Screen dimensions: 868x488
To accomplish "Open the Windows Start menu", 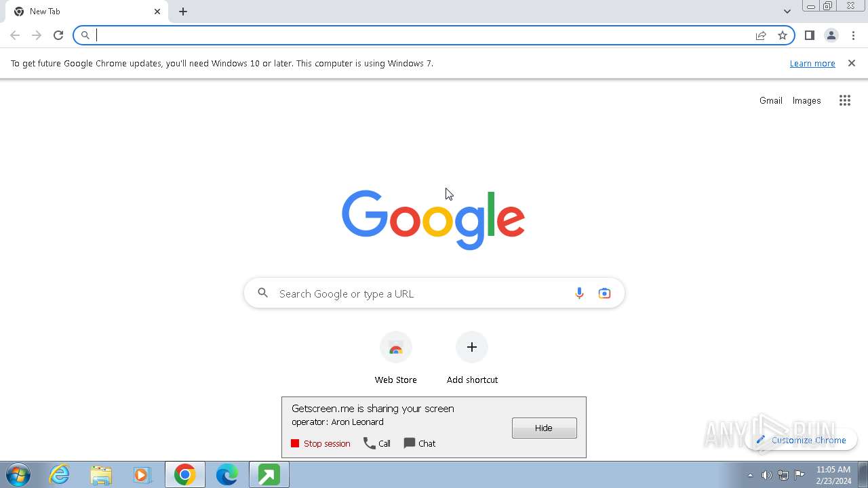I will (x=18, y=475).
